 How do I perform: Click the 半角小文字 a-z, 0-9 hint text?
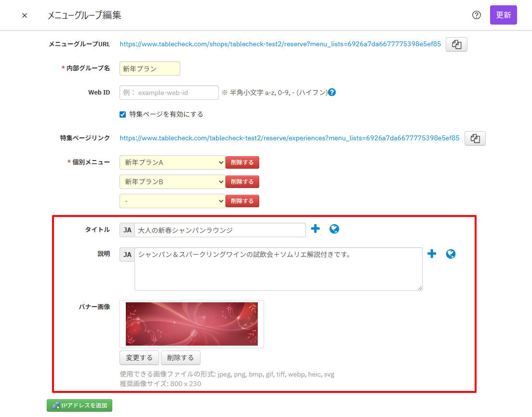point(275,92)
